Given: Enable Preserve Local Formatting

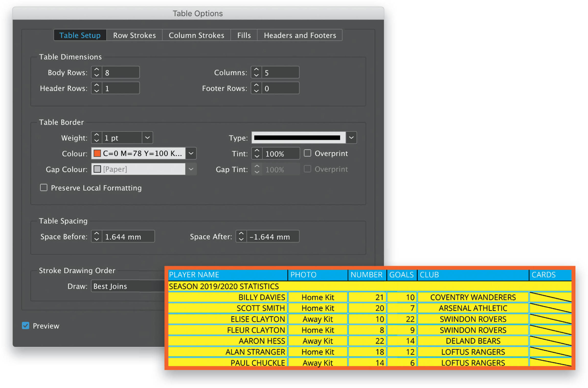Looking at the screenshot, I should pos(43,188).
